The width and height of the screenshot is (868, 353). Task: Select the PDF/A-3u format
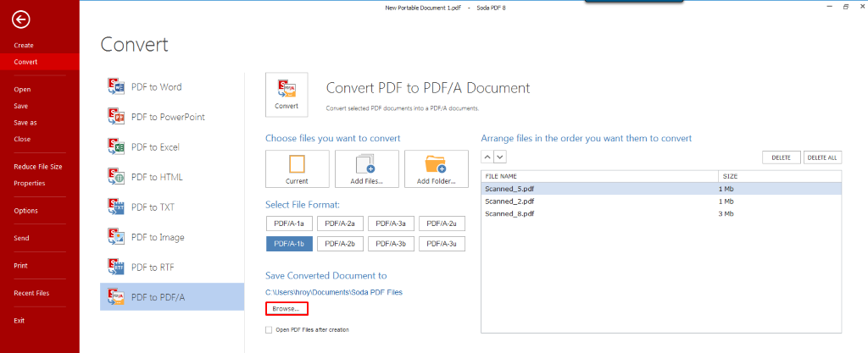click(442, 244)
